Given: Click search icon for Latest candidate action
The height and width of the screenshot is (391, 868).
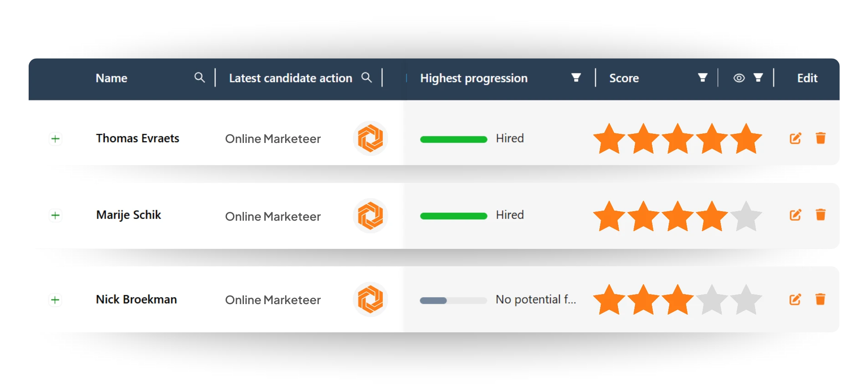Looking at the screenshot, I should [367, 78].
